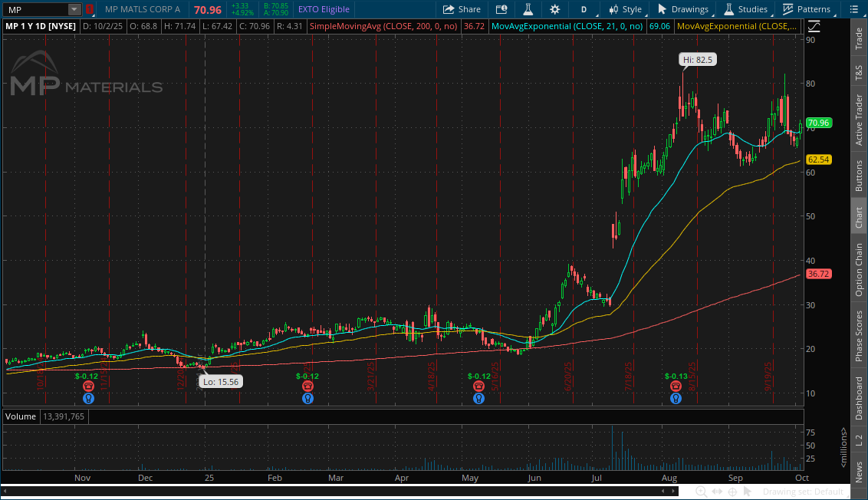Click the red earnings phone icon near November

(x=88, y=387)
